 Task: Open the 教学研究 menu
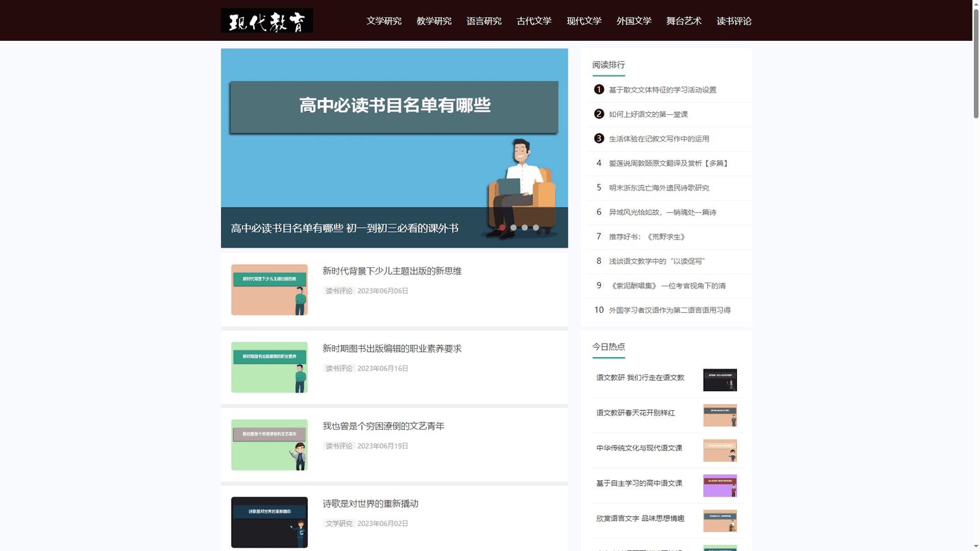(x=434, y=21)
